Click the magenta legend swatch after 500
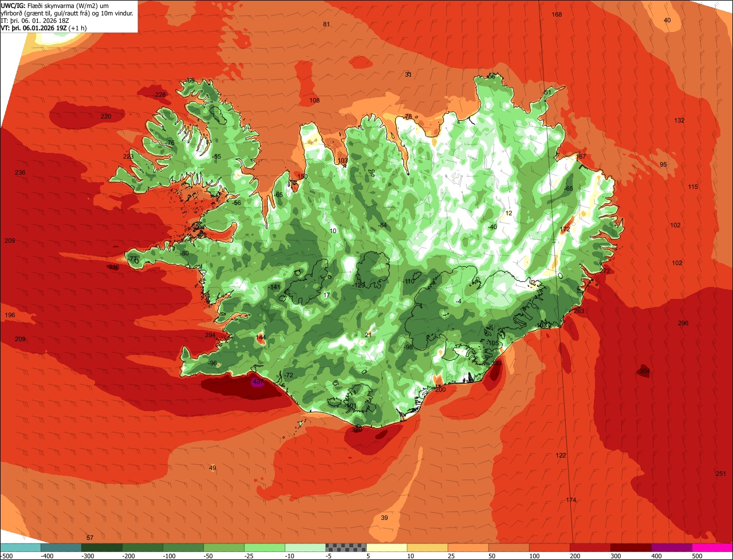The image size is (733, 560). coord(712,547)
